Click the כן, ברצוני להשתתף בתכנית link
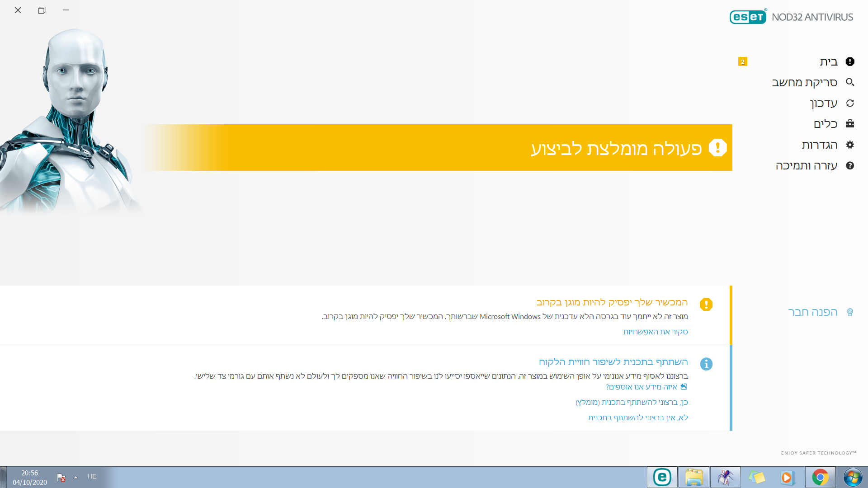Image resolution: width=868 pixels, height=488 pixels. (x=632, y=402)
